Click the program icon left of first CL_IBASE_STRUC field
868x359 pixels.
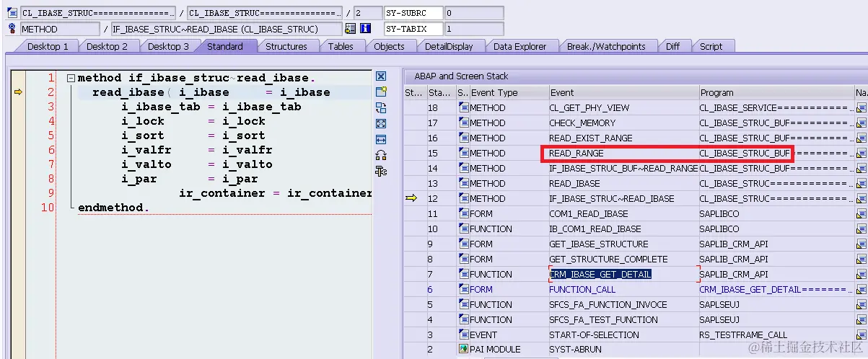pos(12,13)
